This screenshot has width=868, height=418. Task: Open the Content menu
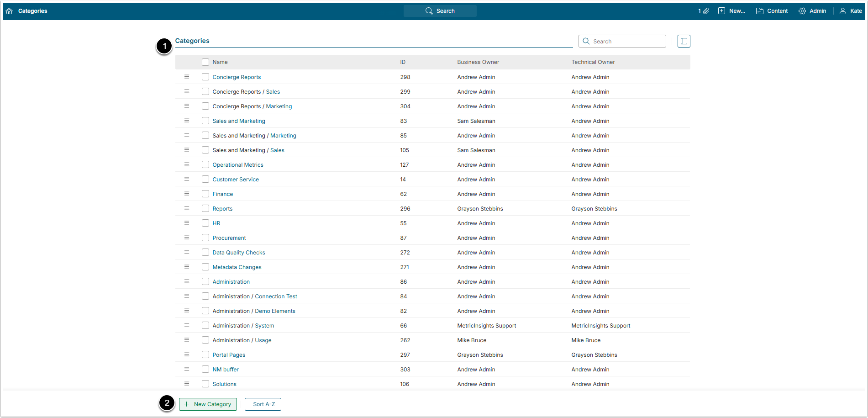[772, 11]
